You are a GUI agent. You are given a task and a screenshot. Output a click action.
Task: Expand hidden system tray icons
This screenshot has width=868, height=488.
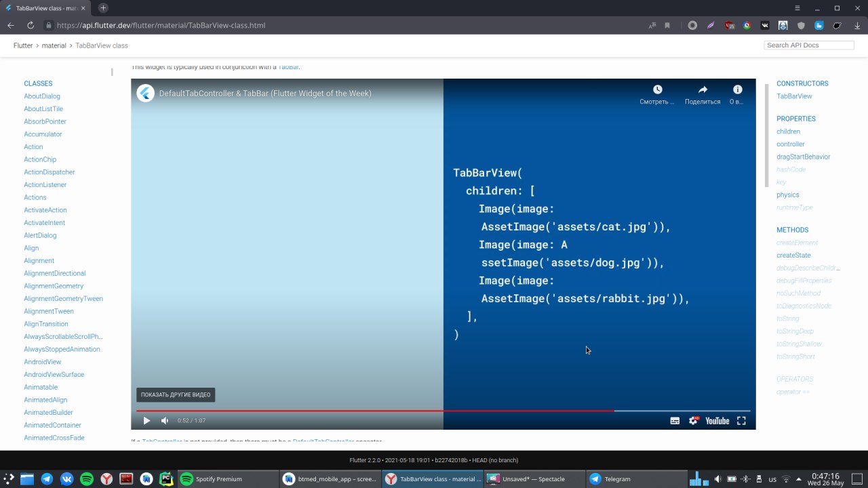pyautogui.click(x=799, y=479)
